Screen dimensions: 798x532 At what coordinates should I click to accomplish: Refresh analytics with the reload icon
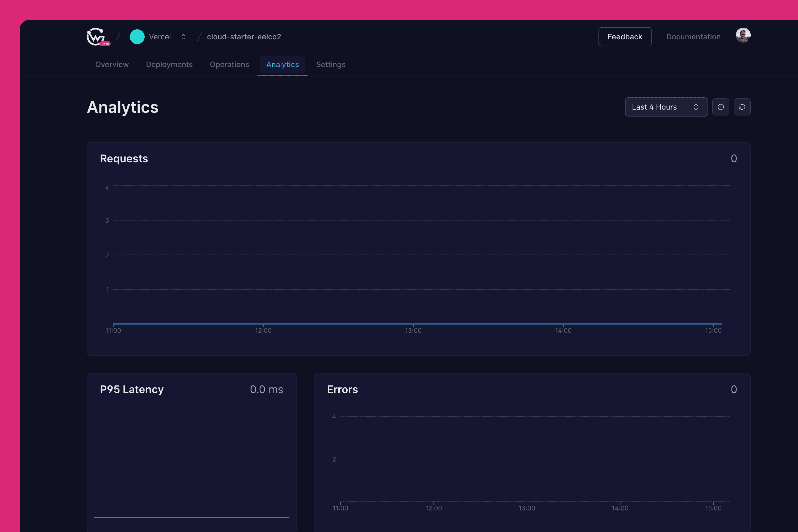pos(742,107)
